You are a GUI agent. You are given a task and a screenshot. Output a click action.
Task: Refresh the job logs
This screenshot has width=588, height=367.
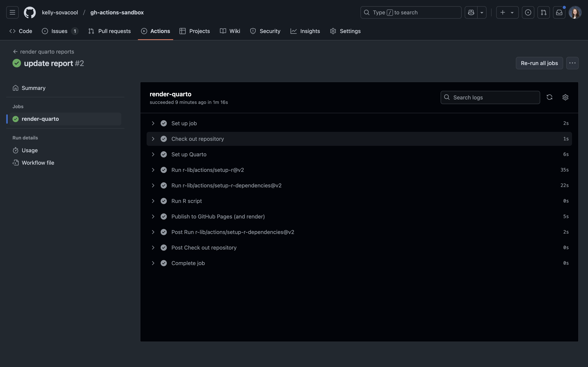tap(549, 97)
